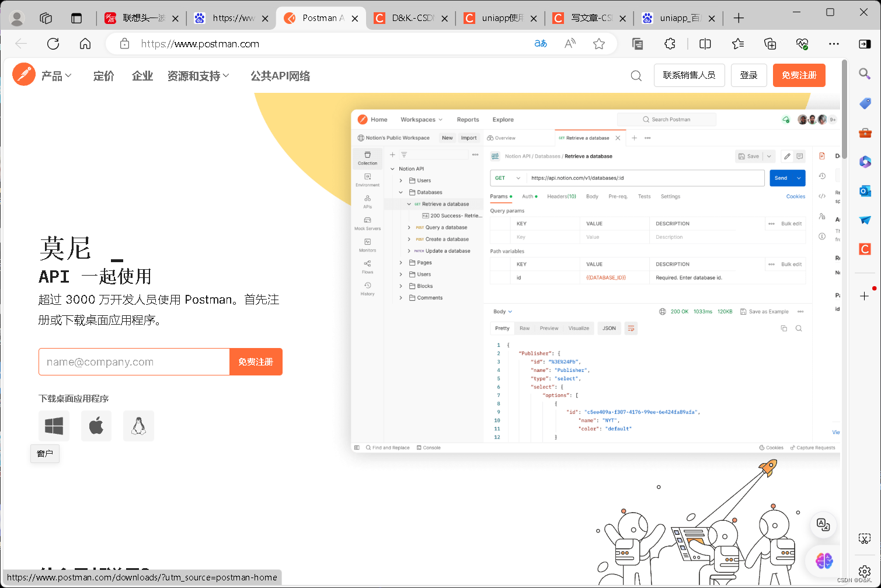Download the macOS Apple app icon
Viewport: 881px width, 588px height.
(x=96, y=426)
